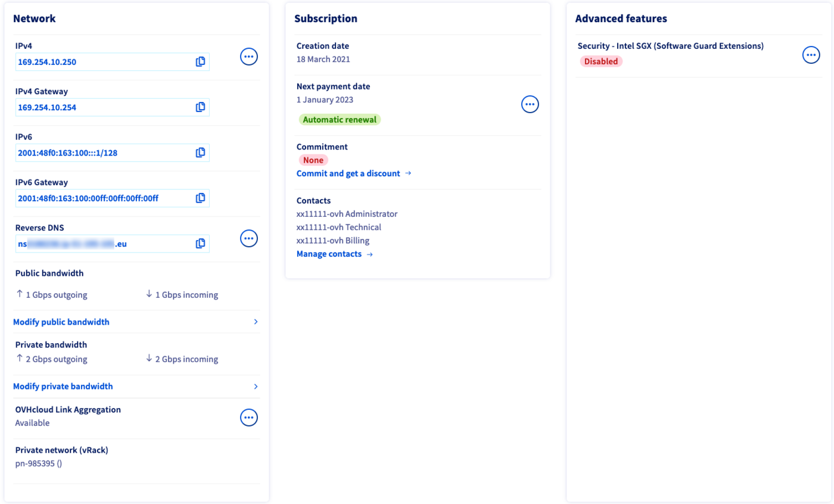Screen dimensions: 834x504
Task: Click the Automatic renewal badge
Action: 340,119
